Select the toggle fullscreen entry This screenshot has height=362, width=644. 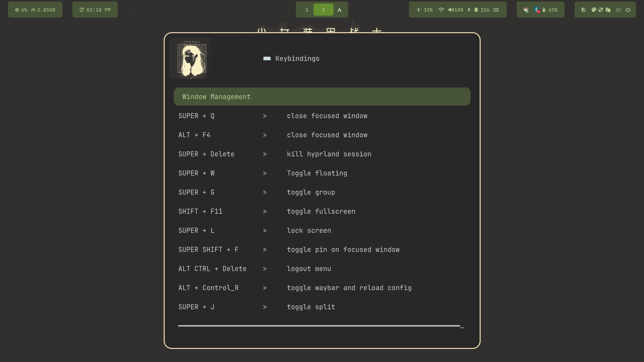pyautogui.click(x=322, y=211)
